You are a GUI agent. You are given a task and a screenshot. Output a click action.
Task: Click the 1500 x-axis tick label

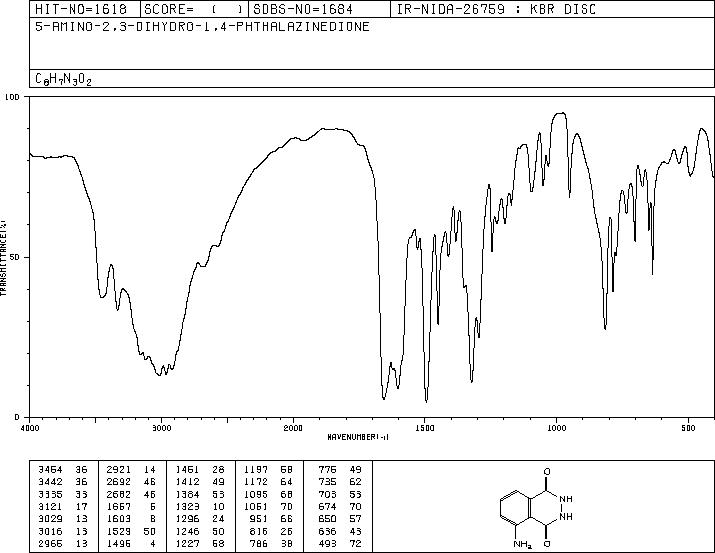tap(425, 428)
